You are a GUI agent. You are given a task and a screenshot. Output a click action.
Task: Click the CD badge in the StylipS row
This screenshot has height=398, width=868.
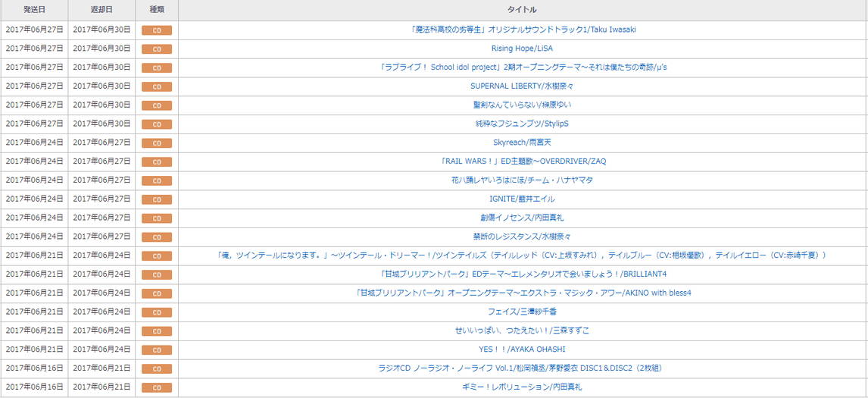157,124
